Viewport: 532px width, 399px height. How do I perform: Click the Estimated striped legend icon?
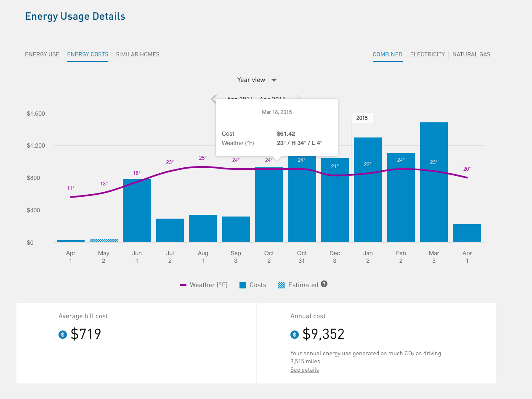(x=282, y=285)
